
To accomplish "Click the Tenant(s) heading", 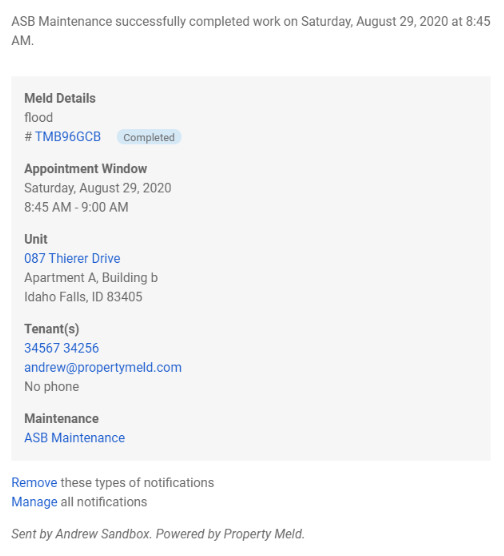I will click(x=52, y=329).
